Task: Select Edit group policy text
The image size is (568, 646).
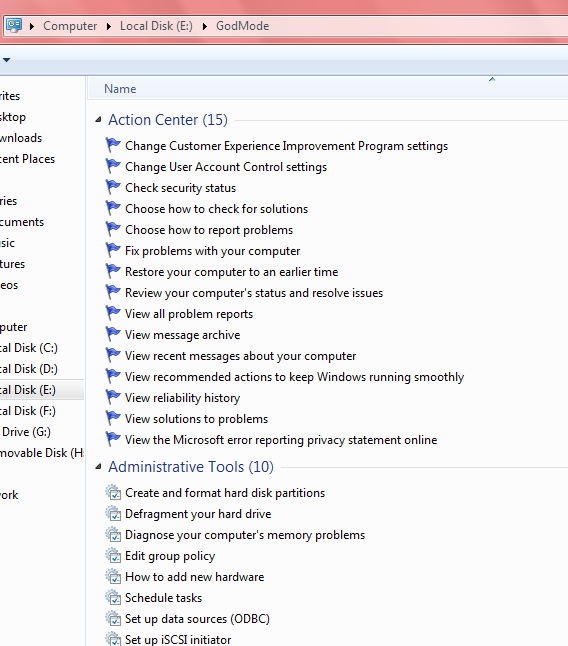Action: click(170, 556)
